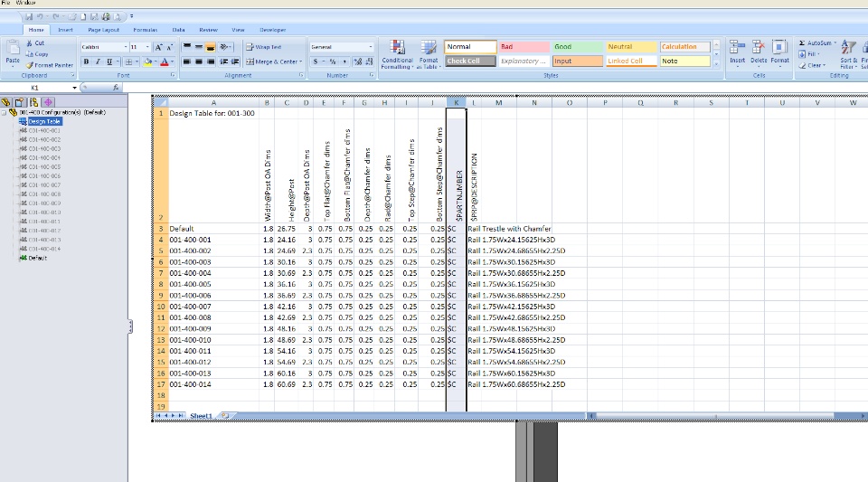Screen dimensions: 868x482
Task: Click the Orientation text-angle icon
Action: click(x=224, y=47)
